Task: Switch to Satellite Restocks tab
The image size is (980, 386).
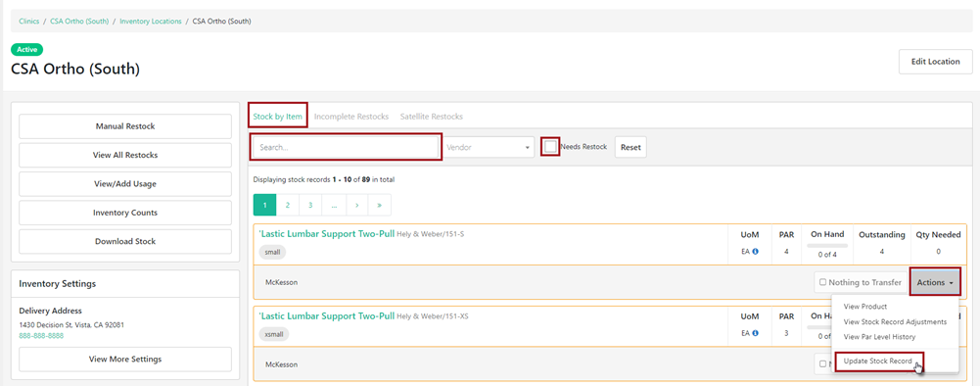Action: 431,117
